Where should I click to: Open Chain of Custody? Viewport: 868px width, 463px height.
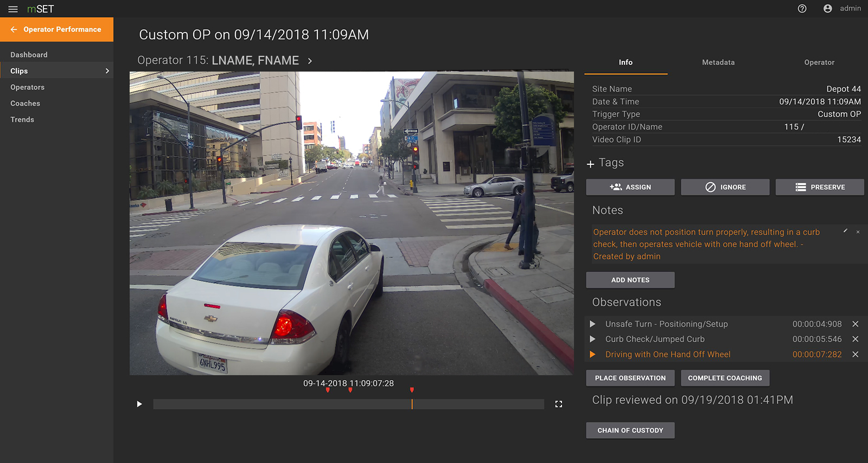tap(630, 430)
